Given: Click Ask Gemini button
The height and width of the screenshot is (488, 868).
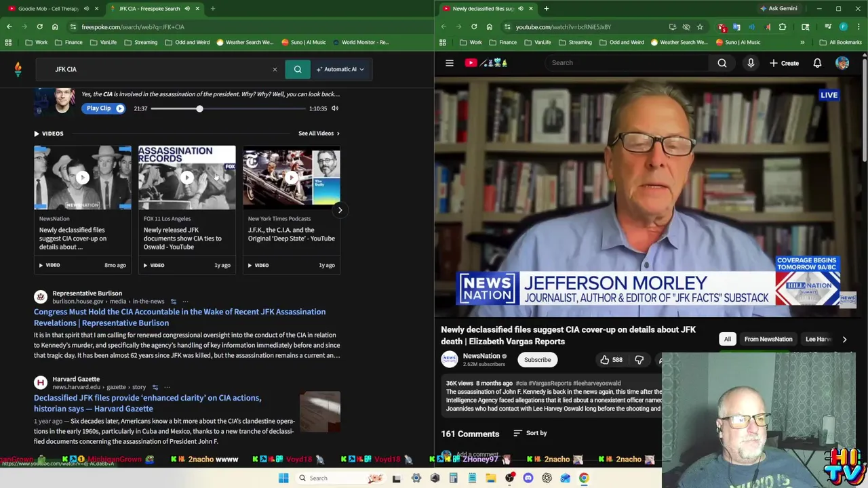Looking at the screenshot, I should [778, 9].
